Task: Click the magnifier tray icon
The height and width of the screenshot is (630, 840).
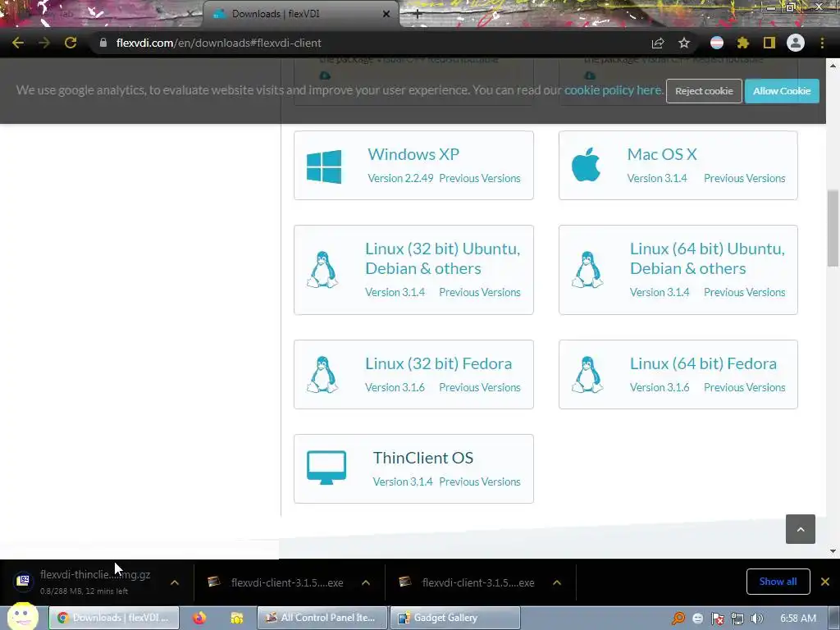Action: pyautogui.click(x=678, y=619)
